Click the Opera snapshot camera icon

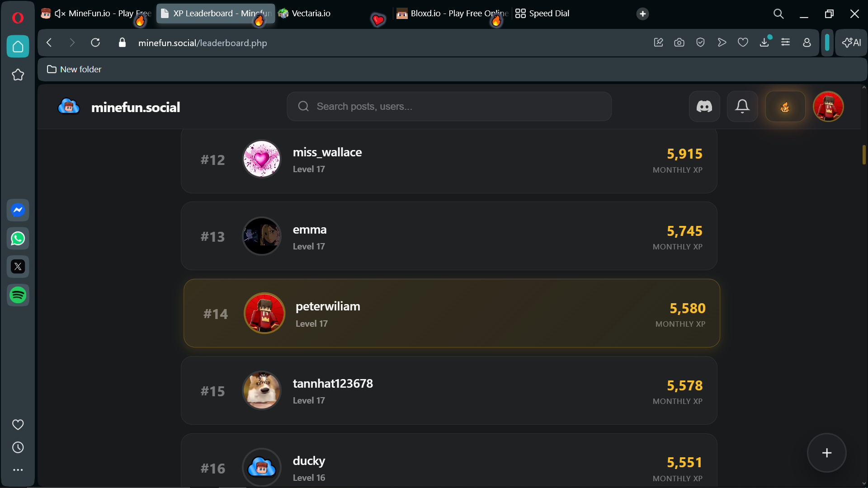click(x=679, y=42)
